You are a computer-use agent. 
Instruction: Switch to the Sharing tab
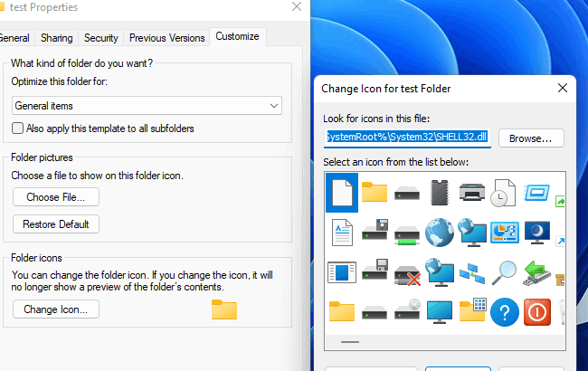[x=57, y=38]
